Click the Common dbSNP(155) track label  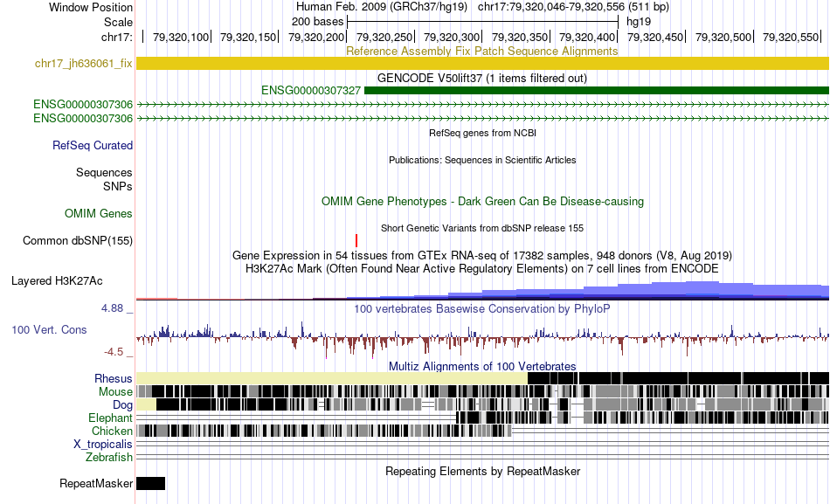pos(77,240)
